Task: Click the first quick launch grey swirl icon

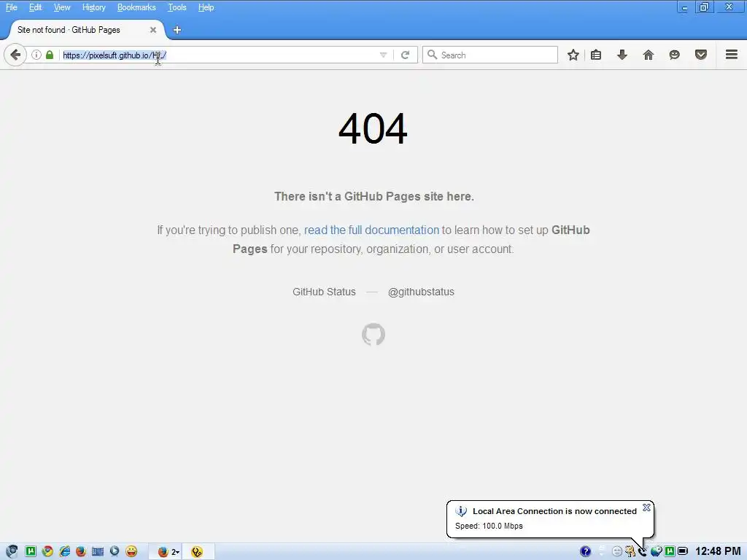Action: click(12, 551)
